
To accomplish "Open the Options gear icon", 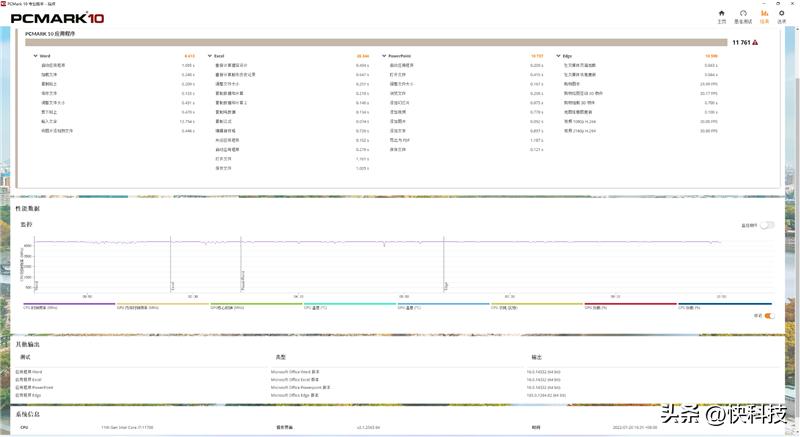I will click(x=782, y=14).
